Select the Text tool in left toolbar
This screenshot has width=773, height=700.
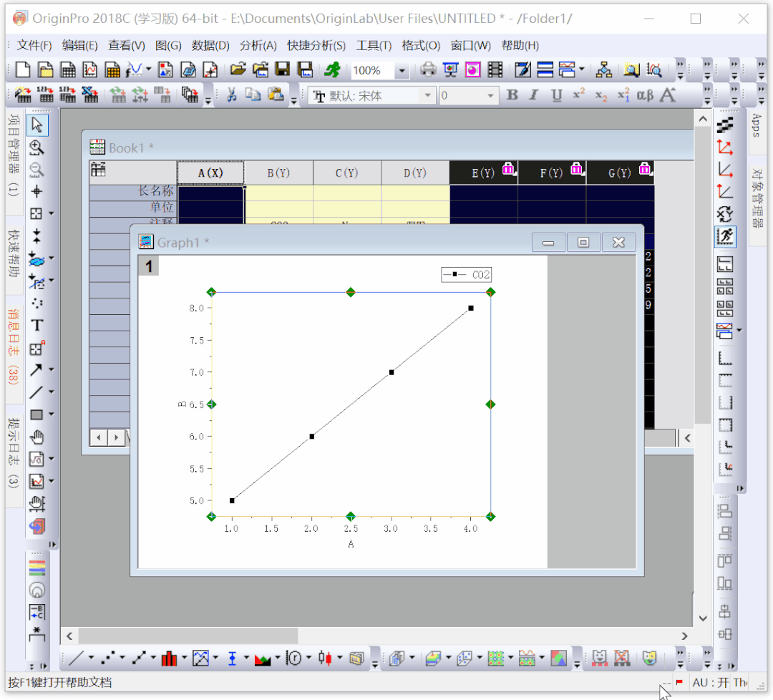click(37, 326)
